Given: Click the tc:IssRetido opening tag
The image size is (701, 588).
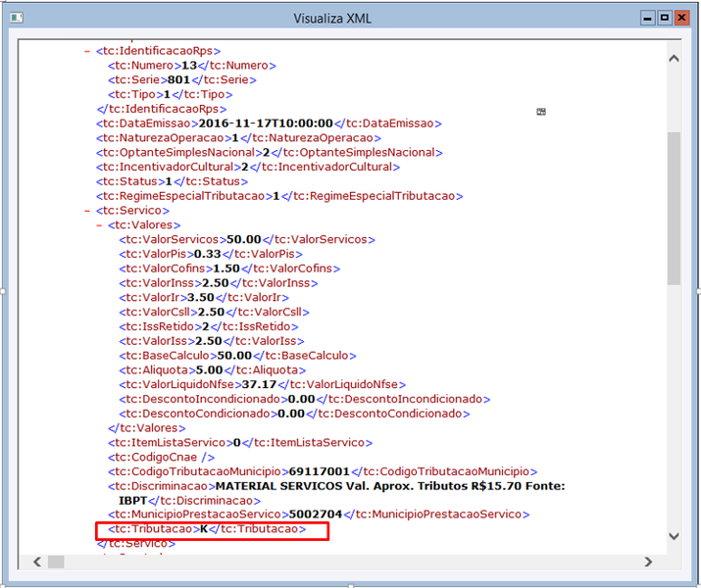Looking at the screenshot, I should 161,326.
